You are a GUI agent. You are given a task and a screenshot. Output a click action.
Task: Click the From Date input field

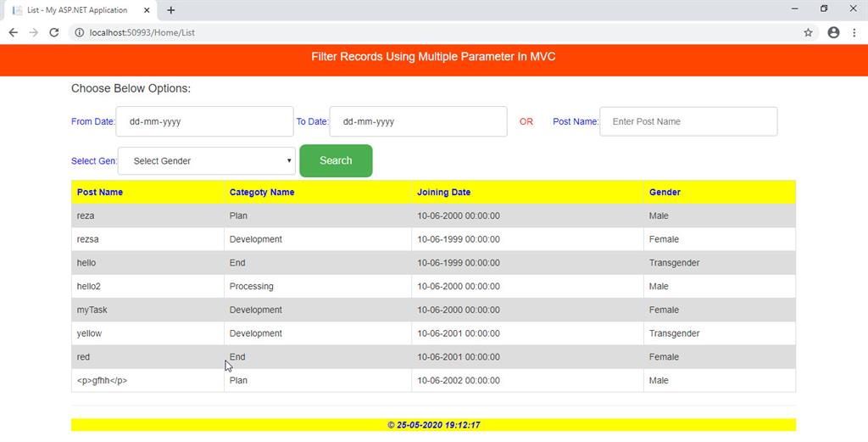coord(204,121)
